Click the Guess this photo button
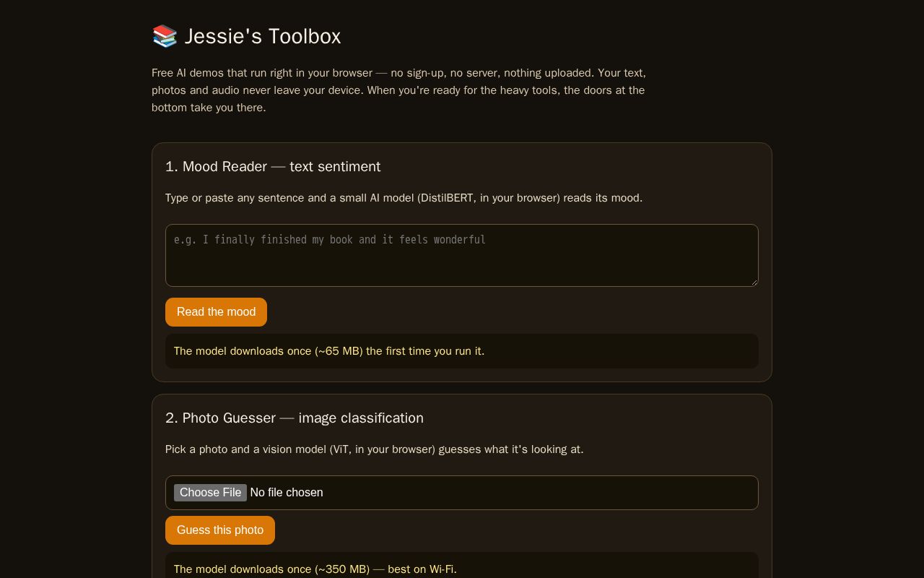This screenshot has width=924, height=578. pos(220,530)
